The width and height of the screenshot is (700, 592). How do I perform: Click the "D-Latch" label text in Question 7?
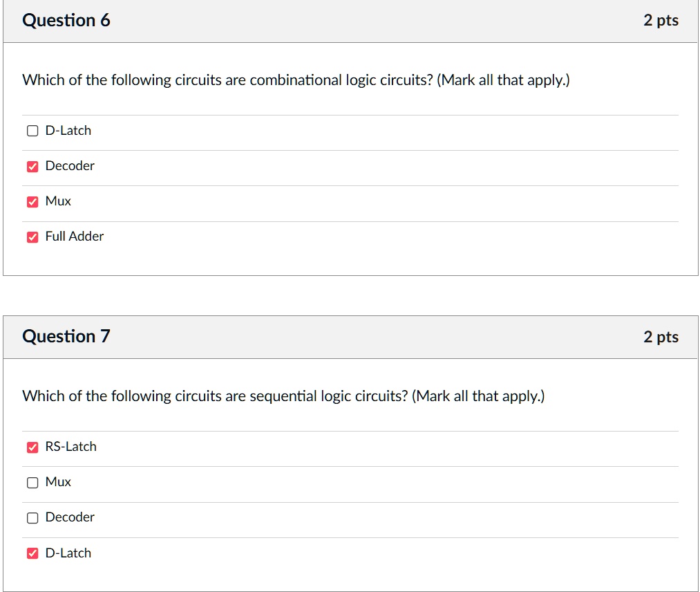[x=68, y=553]
